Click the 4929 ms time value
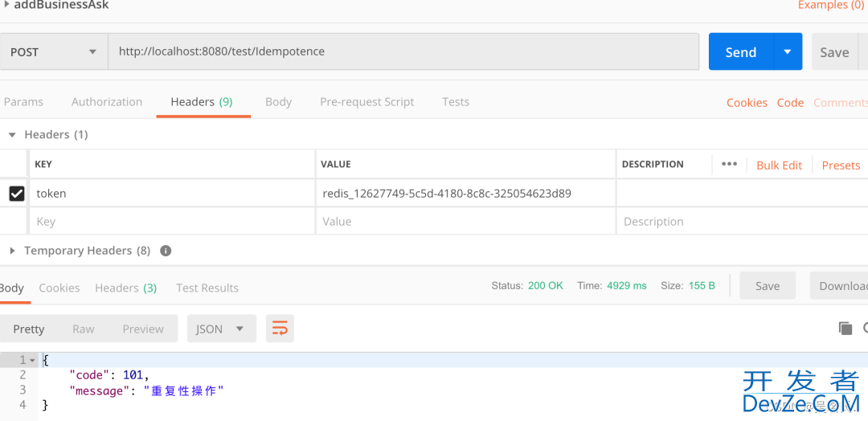868x421 pixels. [627, 285]
